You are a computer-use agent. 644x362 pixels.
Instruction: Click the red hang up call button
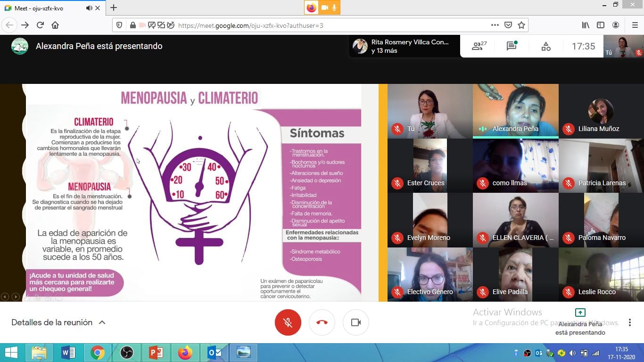pos(322,322)
